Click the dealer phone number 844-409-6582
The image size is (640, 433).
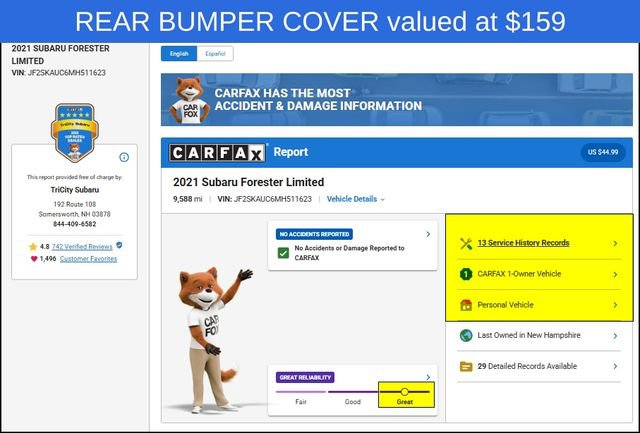75,224
